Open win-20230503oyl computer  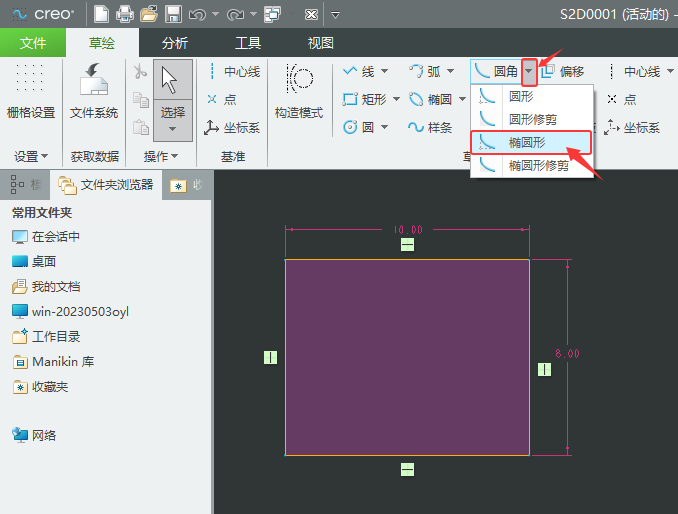coord(70,312)
